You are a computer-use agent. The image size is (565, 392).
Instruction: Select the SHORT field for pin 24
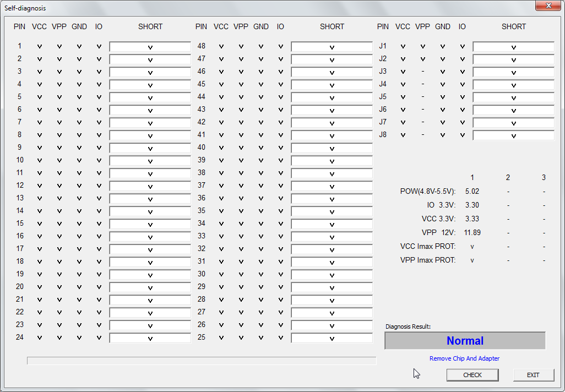point(150,338)
